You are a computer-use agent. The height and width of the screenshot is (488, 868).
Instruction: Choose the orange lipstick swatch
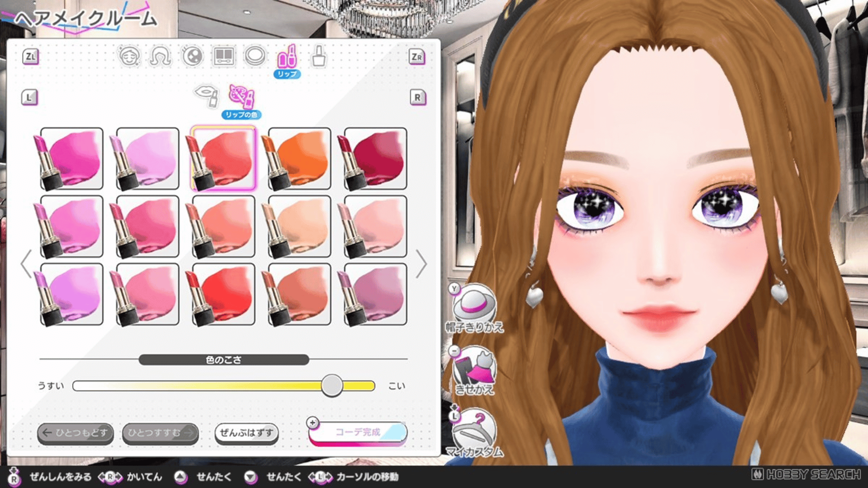[300, 159]
